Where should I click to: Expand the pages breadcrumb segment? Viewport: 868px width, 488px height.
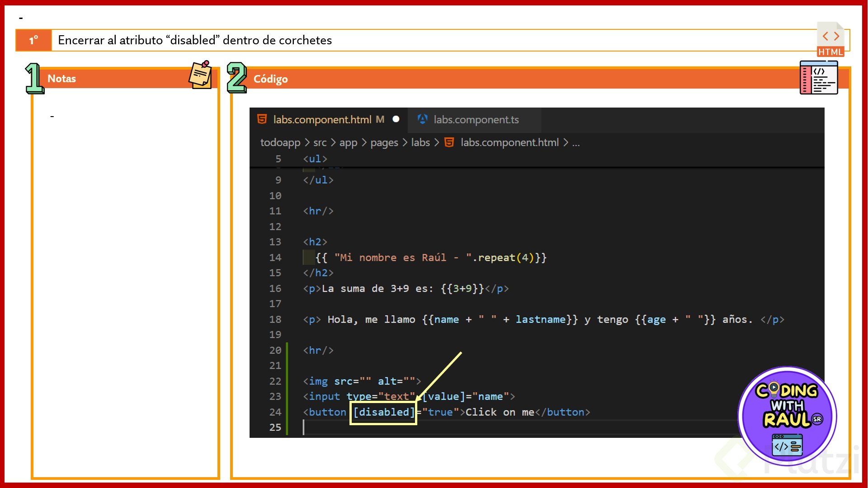(384, 143)
